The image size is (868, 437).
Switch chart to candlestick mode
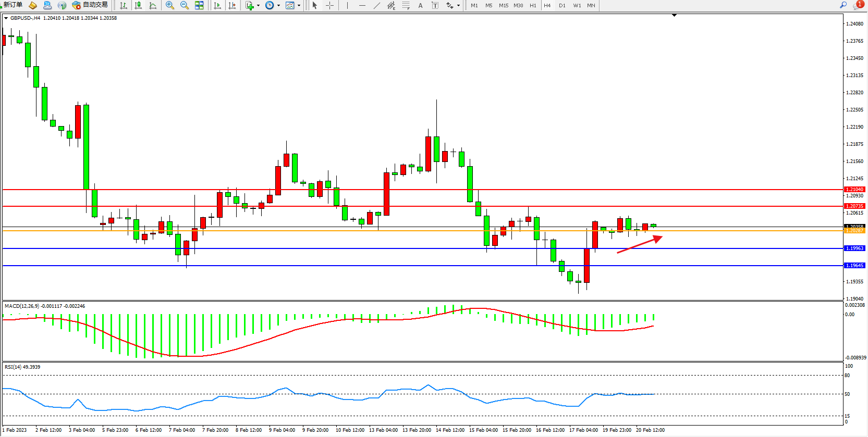point(138,5)
